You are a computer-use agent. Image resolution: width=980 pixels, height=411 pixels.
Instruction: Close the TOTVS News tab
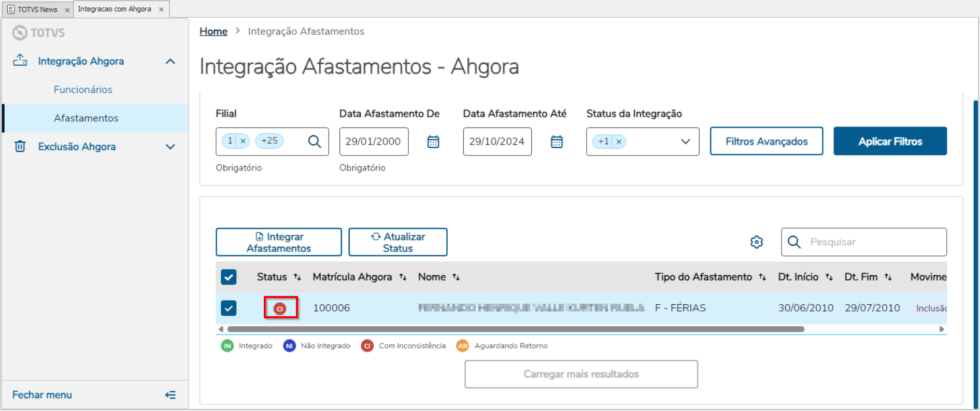coord(67,10)
